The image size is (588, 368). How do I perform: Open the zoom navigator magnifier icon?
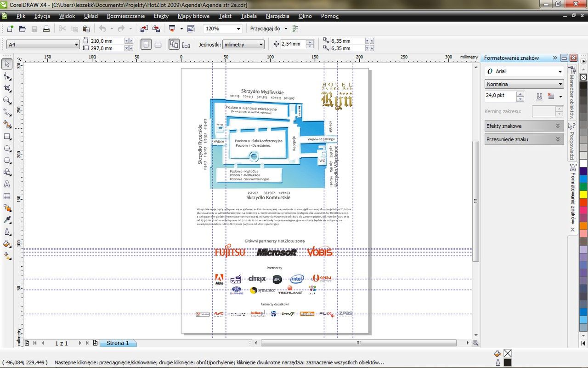click(475, 343)
